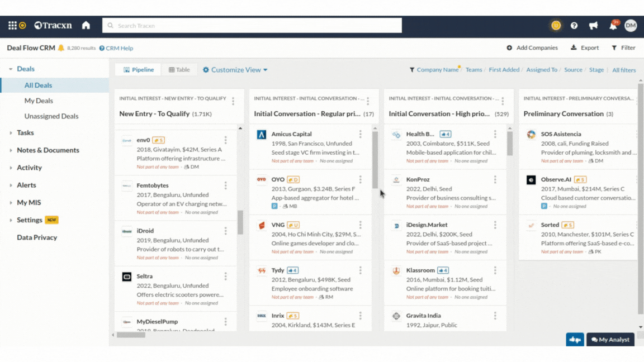Click the Add Companies button
Screen dimensions: 644x362
532,48
